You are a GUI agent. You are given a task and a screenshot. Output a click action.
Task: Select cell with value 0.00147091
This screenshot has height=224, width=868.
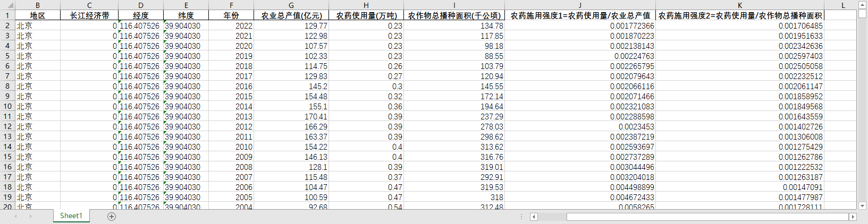coord(740,187)
